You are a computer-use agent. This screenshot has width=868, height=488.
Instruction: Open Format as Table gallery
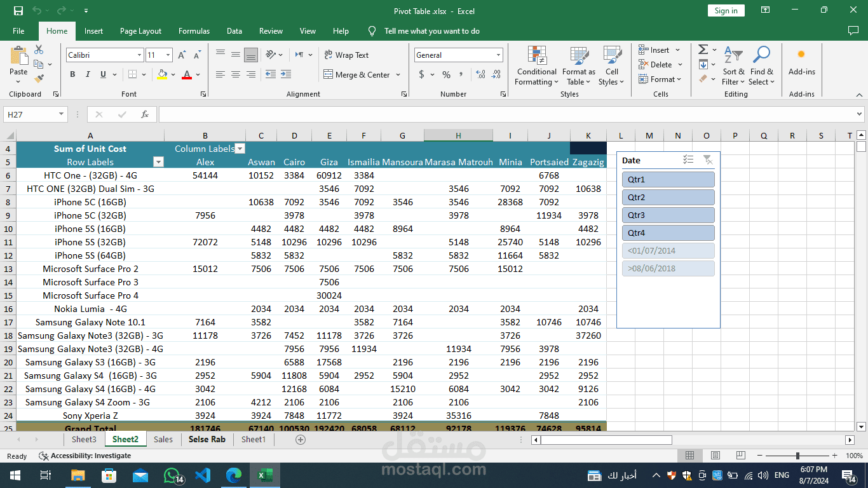[578, 65]
